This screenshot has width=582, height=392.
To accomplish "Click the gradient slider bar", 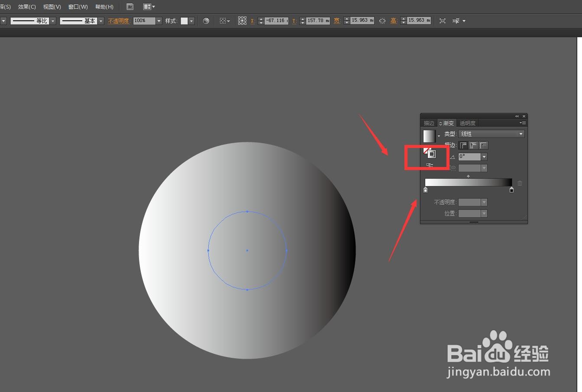I will pyautogui.click(x=469, y=183).
